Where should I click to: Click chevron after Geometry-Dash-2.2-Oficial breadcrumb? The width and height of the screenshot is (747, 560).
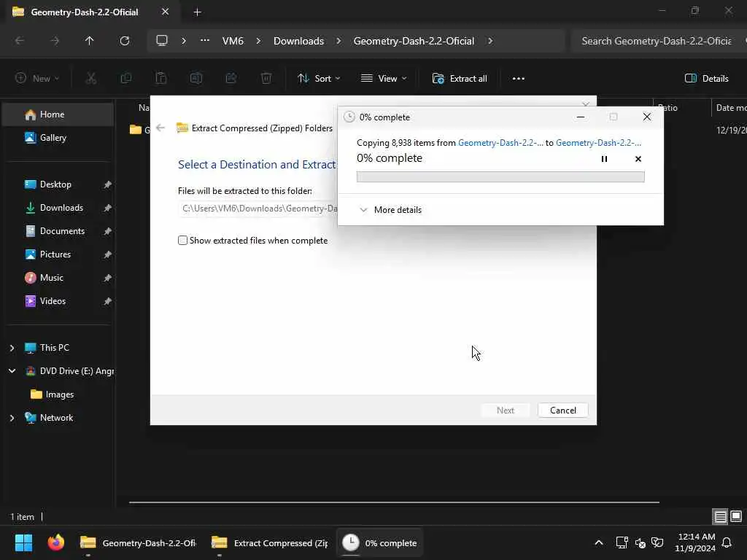pyautogui.click(x=490, y=41)
